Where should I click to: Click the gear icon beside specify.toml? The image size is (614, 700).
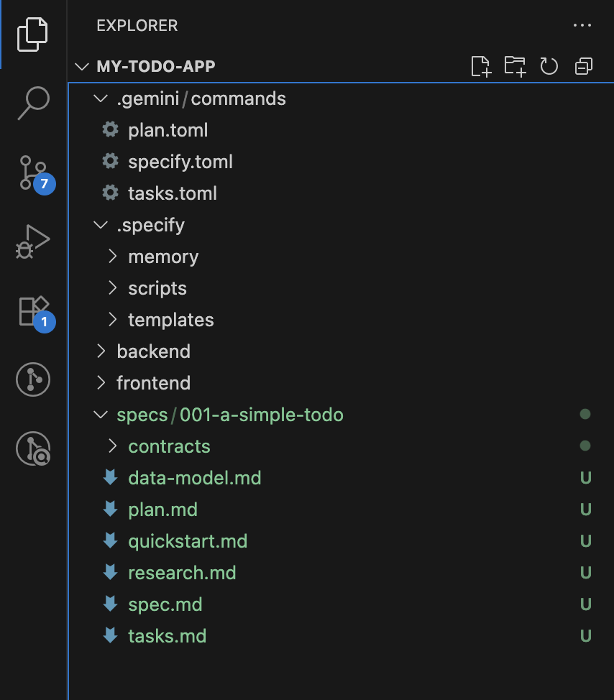pyautogui.click(x=110, y=162)
